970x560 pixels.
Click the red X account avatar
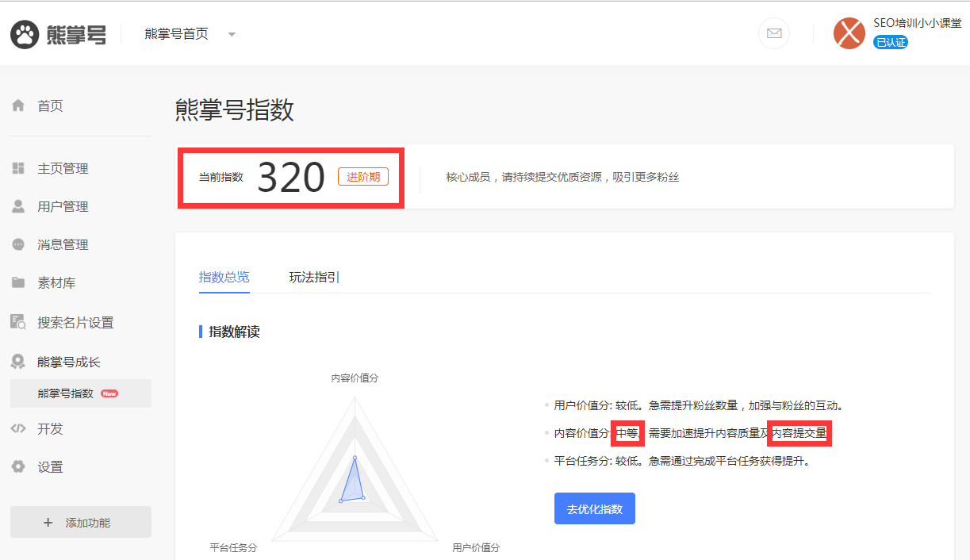849,33
